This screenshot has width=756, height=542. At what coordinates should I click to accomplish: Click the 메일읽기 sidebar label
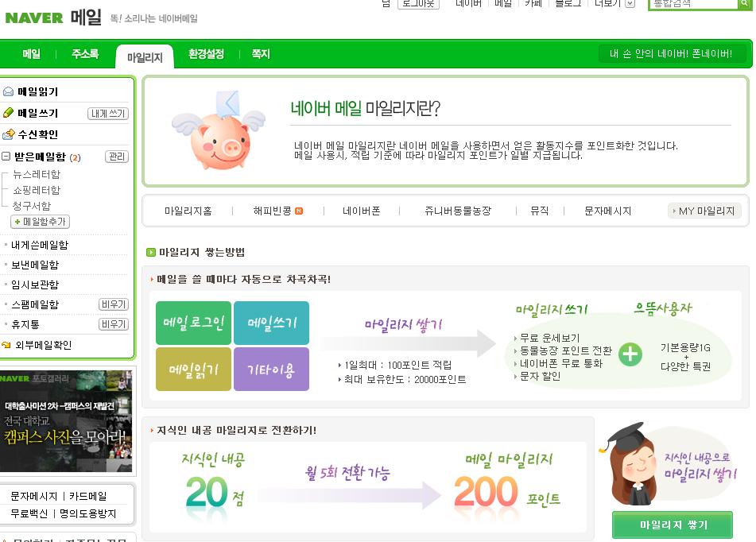[x=37, y=91]
